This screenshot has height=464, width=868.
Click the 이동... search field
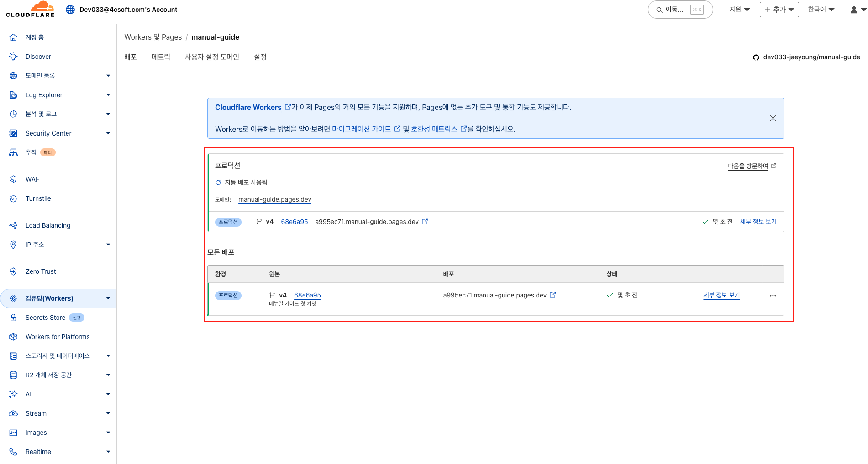[680, 10]
